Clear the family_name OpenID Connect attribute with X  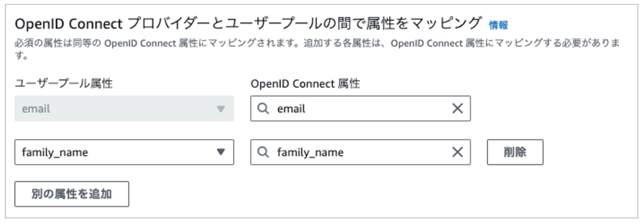457,152
